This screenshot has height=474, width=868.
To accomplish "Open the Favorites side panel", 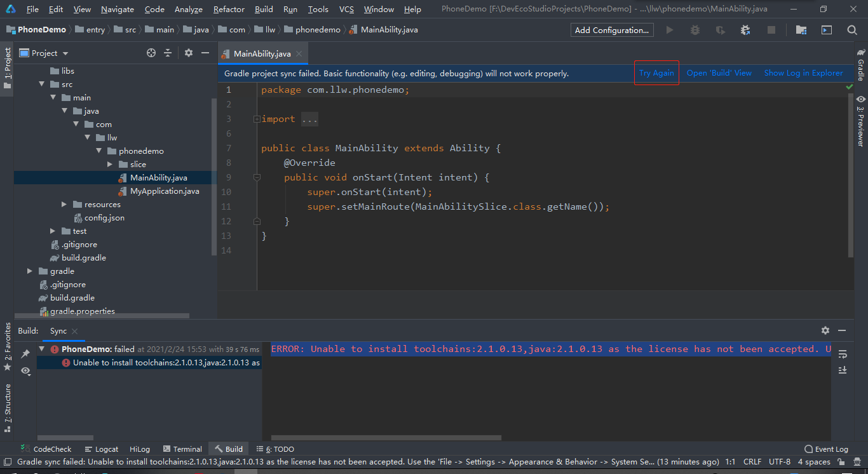I will [8, 347].
